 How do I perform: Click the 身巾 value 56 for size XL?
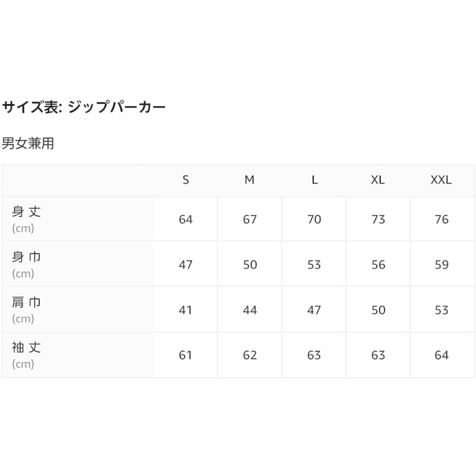coord(378,265)
